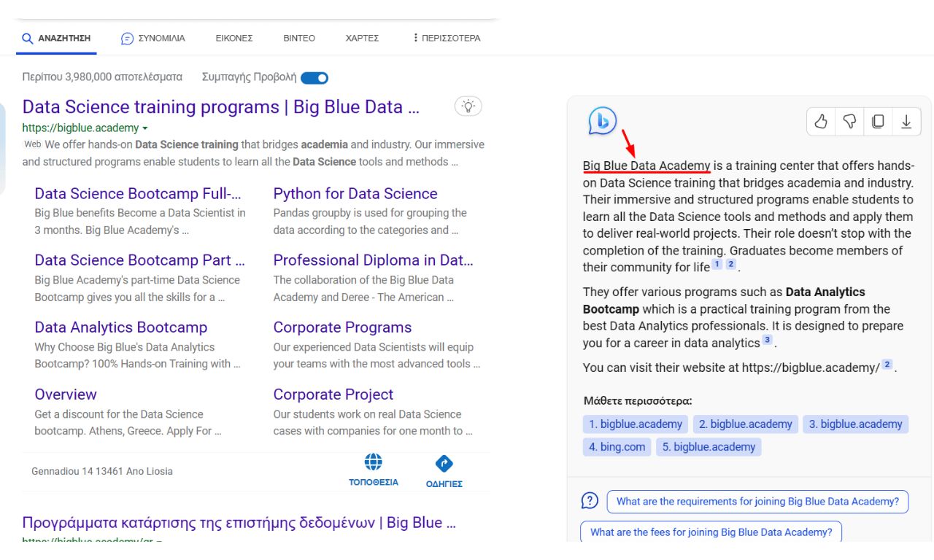Click Περίπου 3,980,000 αποτελέσματα count
Viewport: 934px width, 560px height.
tap(102, 77)
